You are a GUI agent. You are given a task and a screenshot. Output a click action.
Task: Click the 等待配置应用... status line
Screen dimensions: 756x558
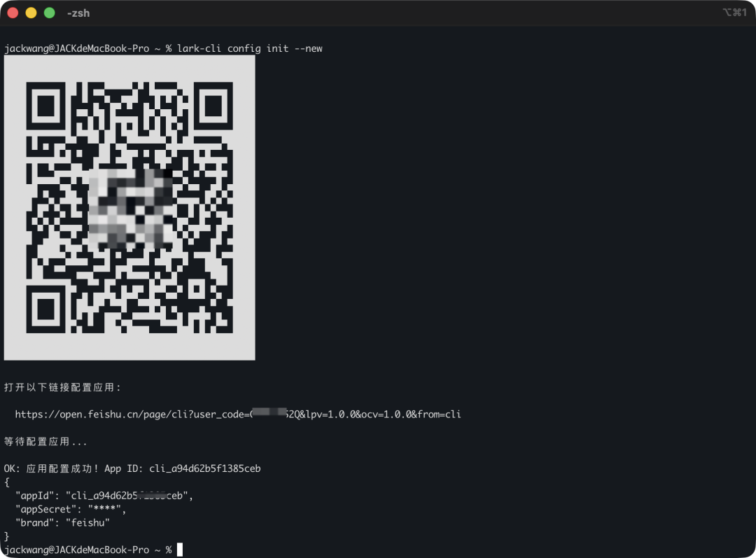pyautogui.click(x=46, y=442)
